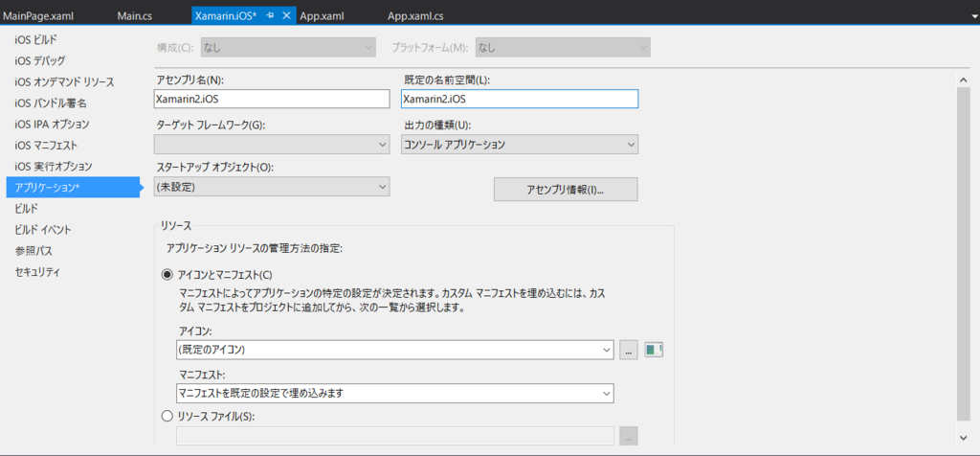Close the Xamarin.iOS tab
Screen dimensions: 980x456
point(286,16)
